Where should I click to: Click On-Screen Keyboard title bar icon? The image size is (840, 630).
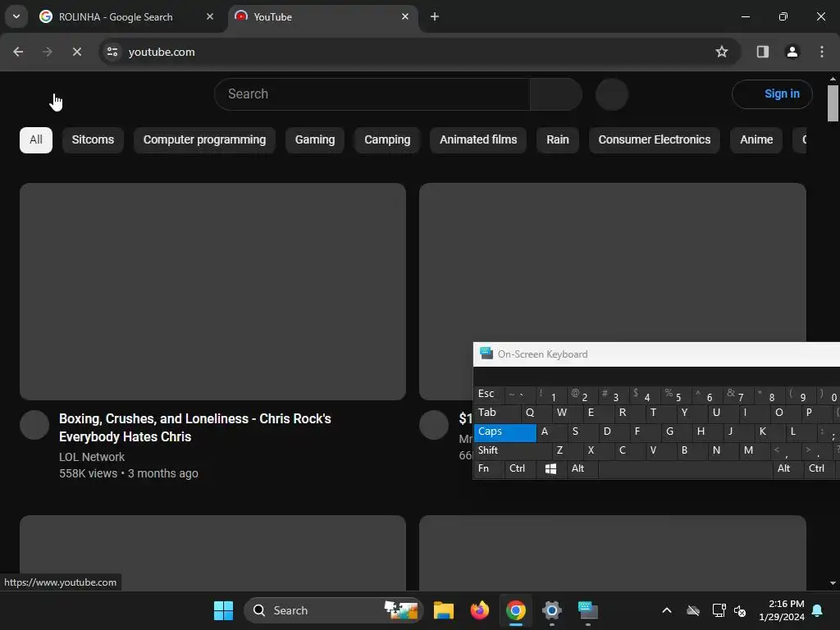(x=486, y=354)
